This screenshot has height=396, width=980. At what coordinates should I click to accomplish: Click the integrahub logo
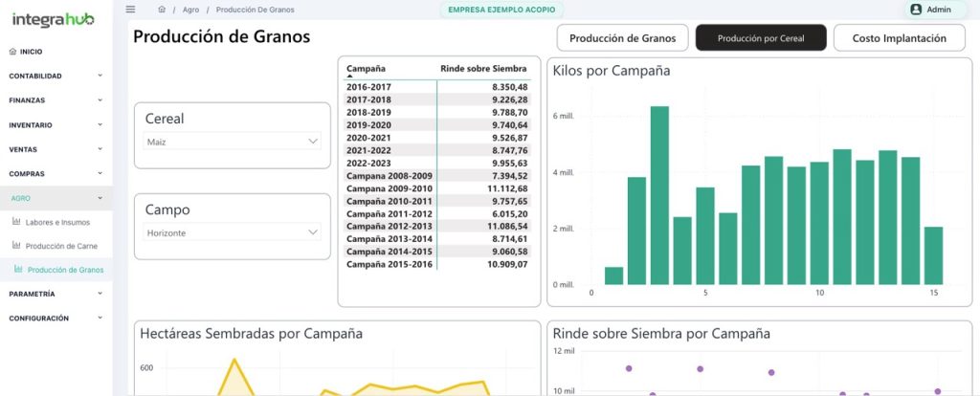click(x=52, y=18)
